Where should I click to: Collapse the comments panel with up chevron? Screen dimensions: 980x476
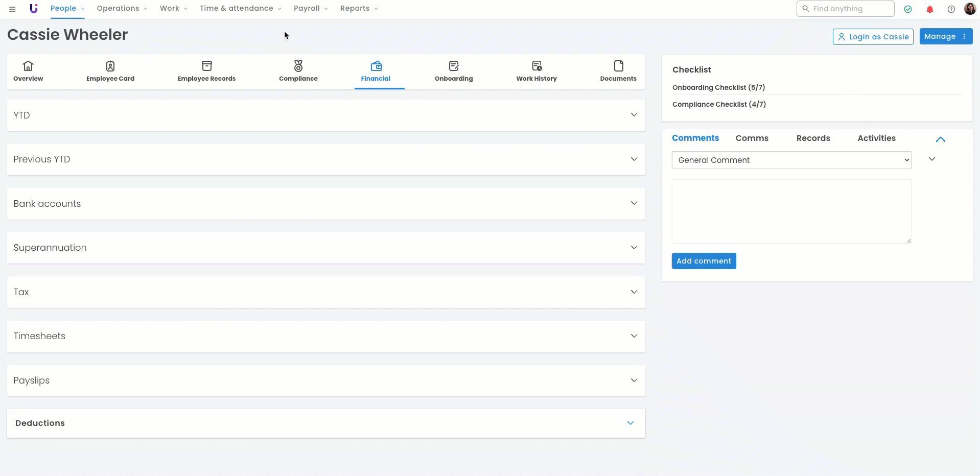[940, 139]
